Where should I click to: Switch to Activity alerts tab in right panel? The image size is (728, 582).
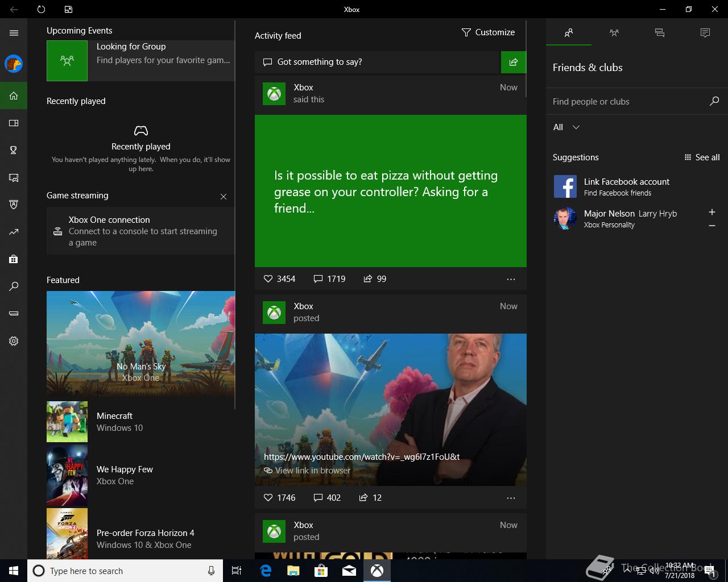tap(705, 33)
